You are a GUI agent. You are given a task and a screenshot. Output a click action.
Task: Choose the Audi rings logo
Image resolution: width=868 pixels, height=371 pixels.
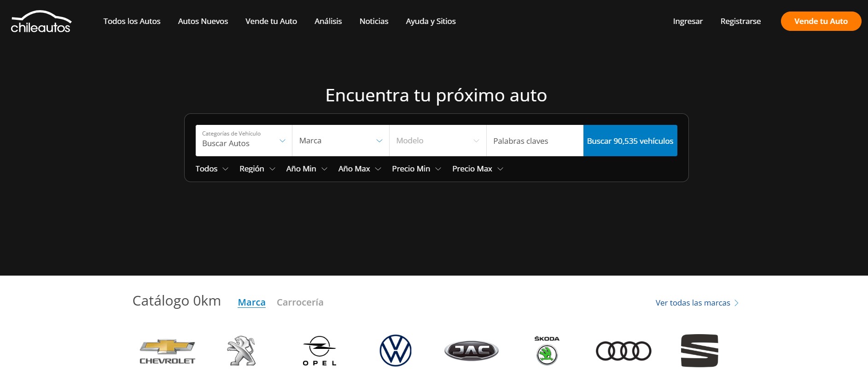623,351
